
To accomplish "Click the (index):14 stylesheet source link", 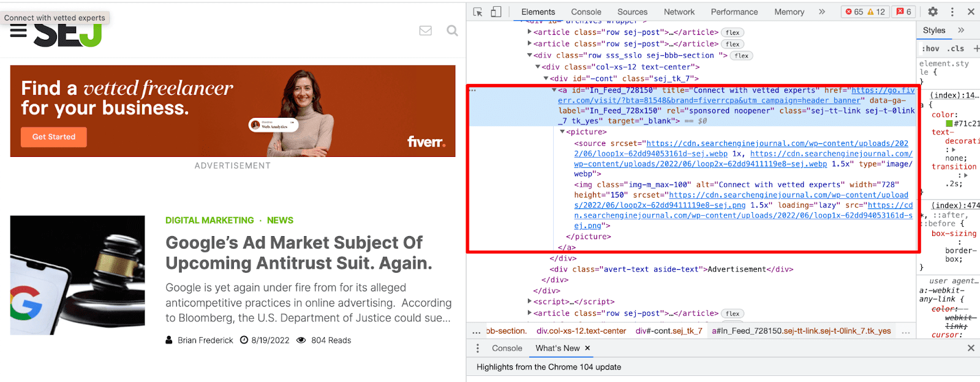I will coord(955,95).
